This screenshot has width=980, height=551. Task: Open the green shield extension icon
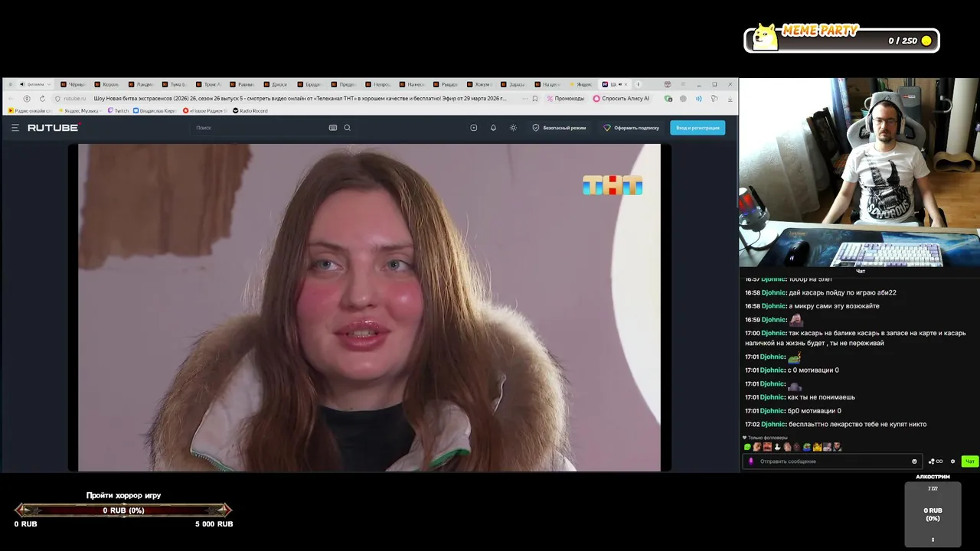pos(668,99)
